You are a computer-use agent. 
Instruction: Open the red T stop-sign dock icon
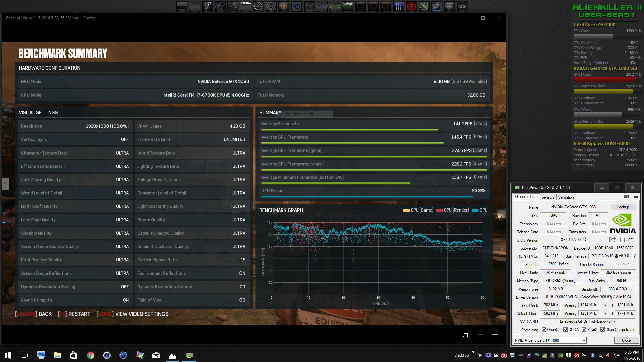coord(411,6)
